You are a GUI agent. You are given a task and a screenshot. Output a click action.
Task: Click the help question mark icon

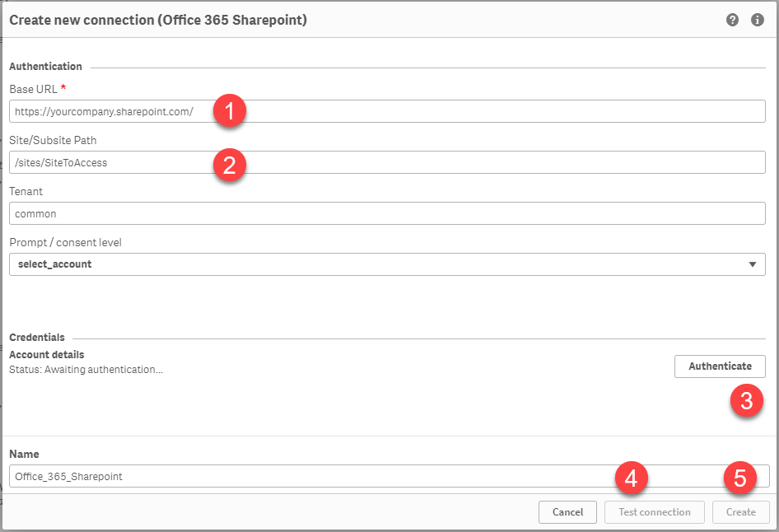(x=732, y=20)
